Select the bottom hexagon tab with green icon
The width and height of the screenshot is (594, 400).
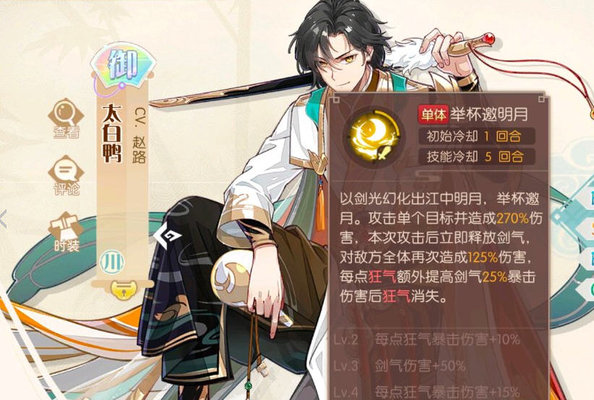(x=586, y=290)
